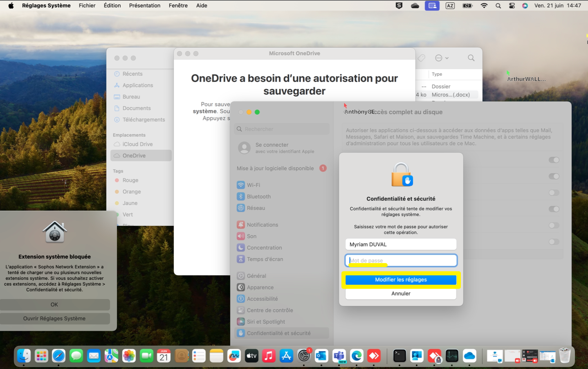
Task: Open the OneDrive cloud menu bar icon
Action: click(x=415, y=6)
